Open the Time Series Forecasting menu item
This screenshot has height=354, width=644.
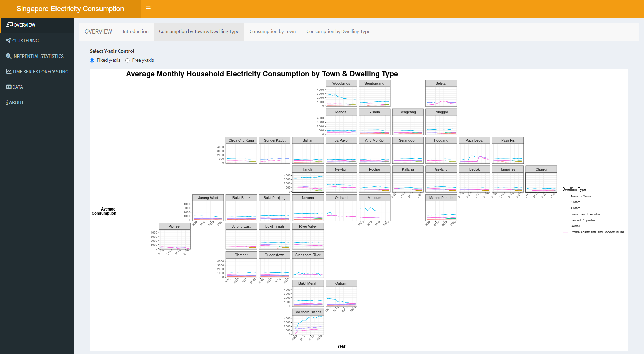click(40, 72)
